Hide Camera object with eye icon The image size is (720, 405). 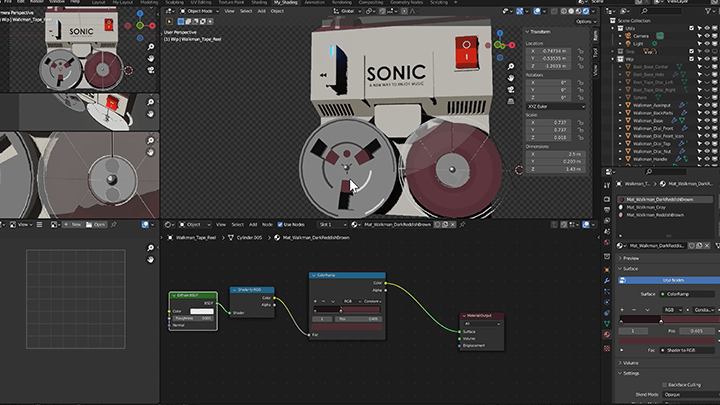point(707,36)
